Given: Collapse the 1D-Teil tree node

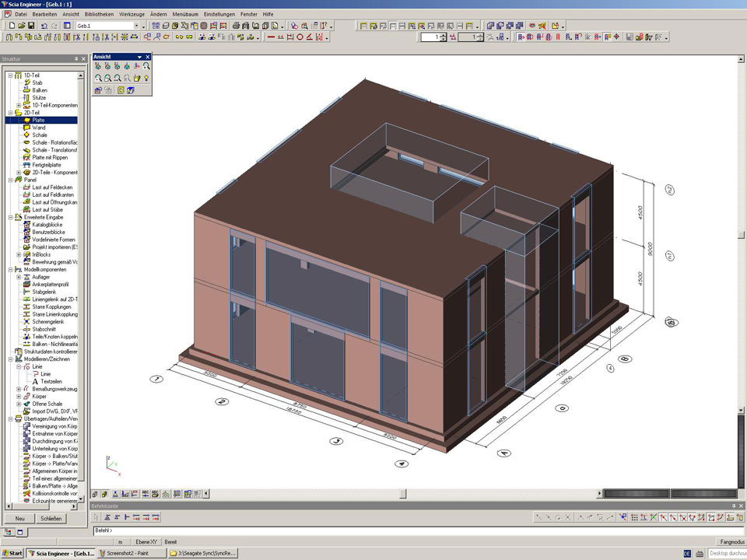Looking at the screenshot, I should point(9,75).
